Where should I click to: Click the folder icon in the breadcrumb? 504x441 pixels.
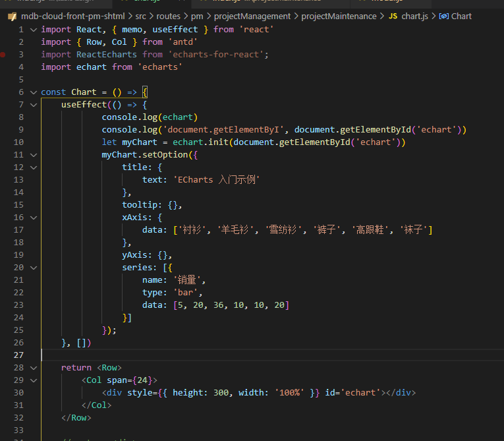pos(12,16)
